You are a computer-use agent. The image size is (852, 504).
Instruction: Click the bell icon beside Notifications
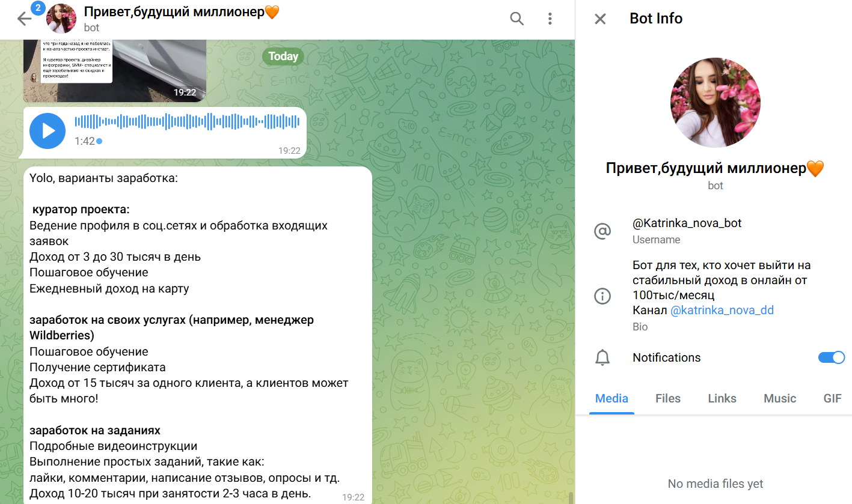[x=602, y=357]
